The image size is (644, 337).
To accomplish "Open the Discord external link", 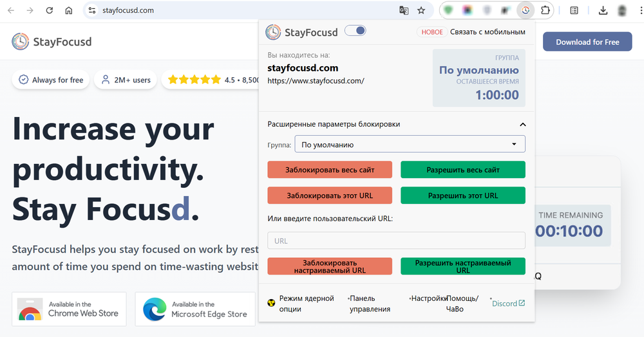I will (x=509, y=303).
